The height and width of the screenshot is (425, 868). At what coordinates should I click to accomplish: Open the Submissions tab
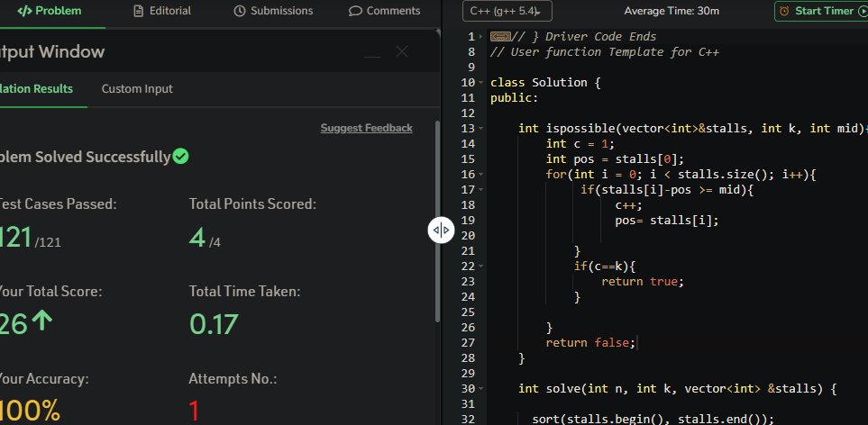pos(273,11)
